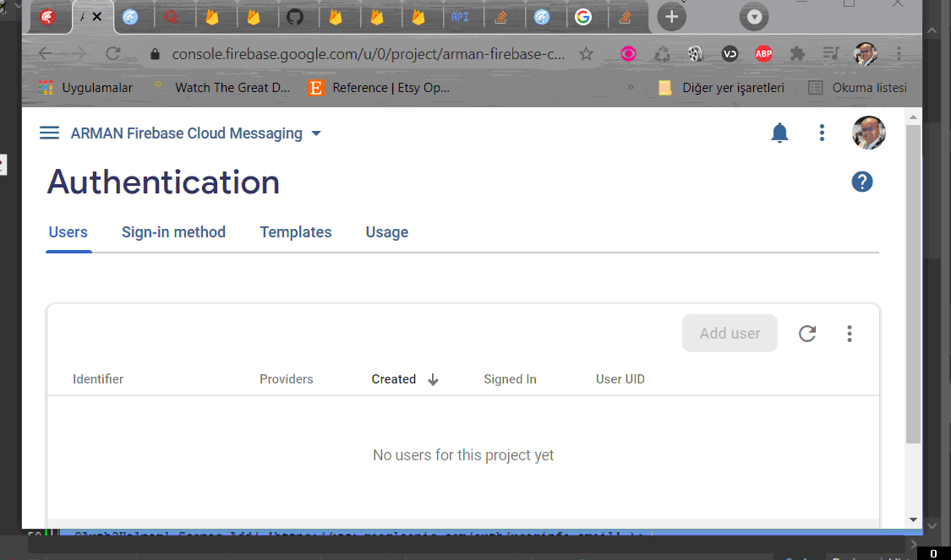The image size is (951, 560).
Task: Open the Adblock Plus ABP extension
Action: (x=763, y=54)
